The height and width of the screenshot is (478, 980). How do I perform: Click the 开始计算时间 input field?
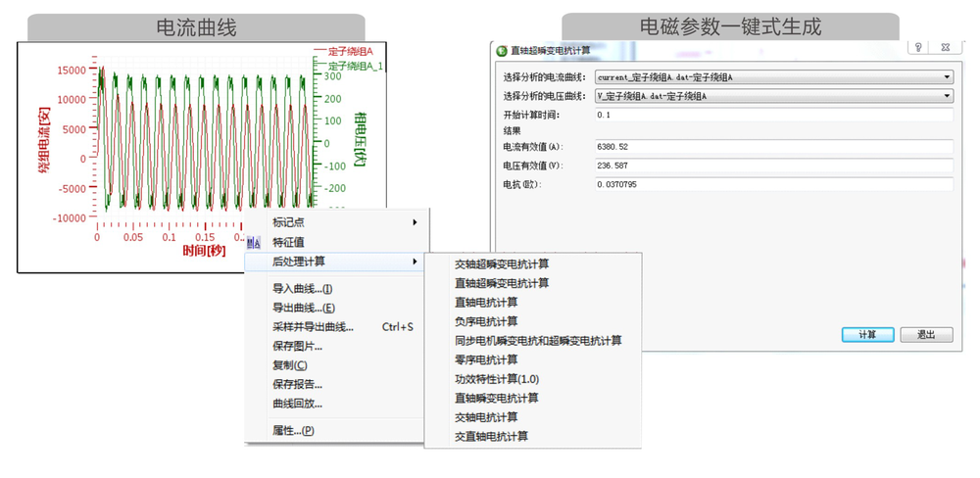click(x=772, y=115)
